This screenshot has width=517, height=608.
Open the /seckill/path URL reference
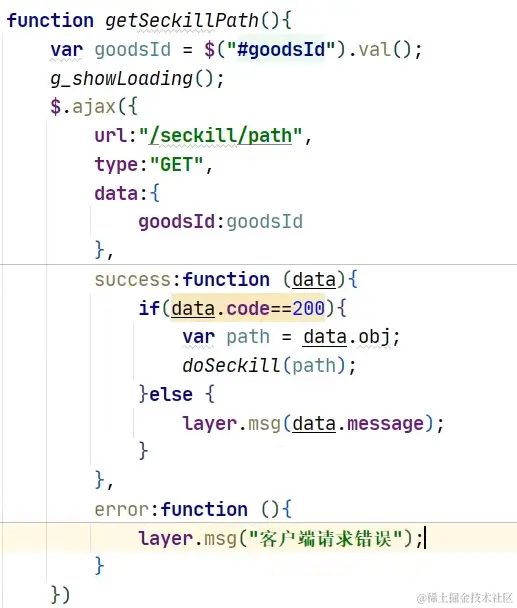[220, 136]
